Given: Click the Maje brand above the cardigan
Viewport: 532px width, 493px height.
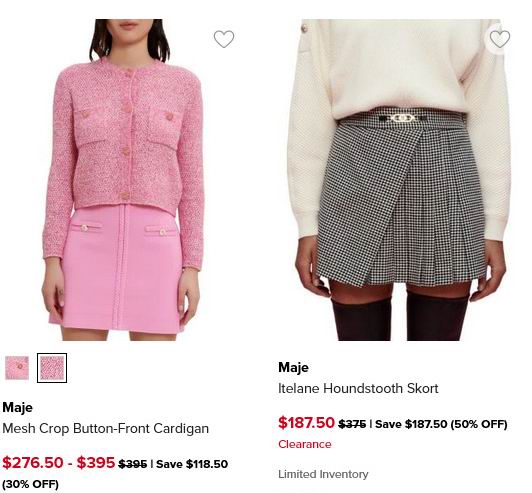Looking at the screenshot, I should pyautogui.click(x=17, y=407).
